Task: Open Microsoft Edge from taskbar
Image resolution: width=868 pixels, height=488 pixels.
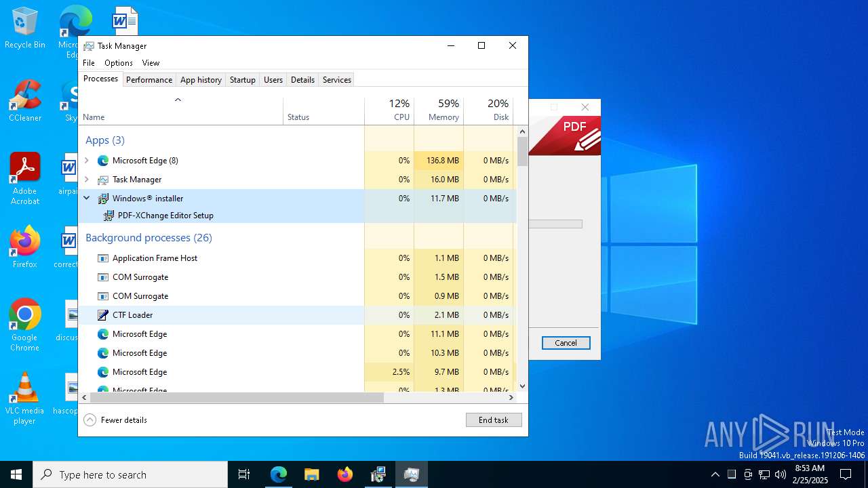Action: click(279, 474)
